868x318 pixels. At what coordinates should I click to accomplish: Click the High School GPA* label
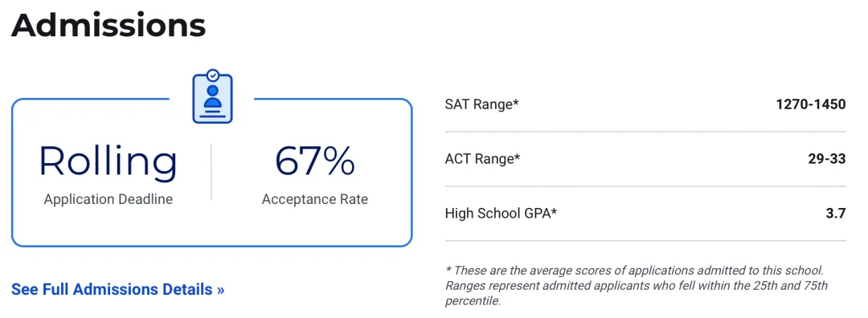[x=501, y=213]
